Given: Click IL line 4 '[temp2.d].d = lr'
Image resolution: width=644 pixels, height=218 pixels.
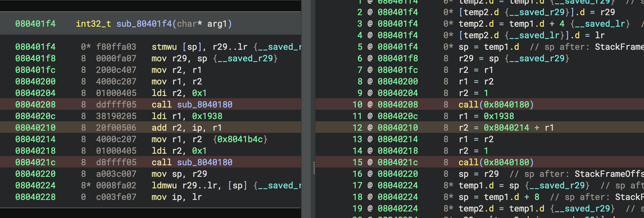Looking at the screenshot, I should tap(532, 35).
